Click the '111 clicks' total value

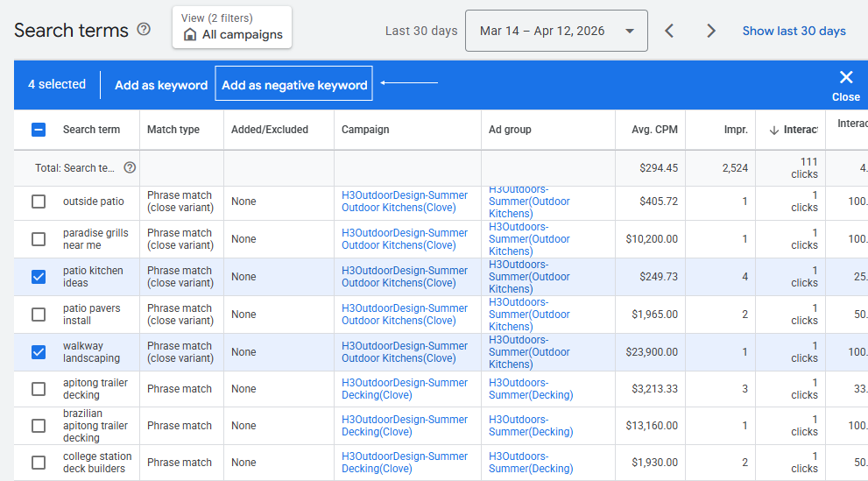pos(804,167)
